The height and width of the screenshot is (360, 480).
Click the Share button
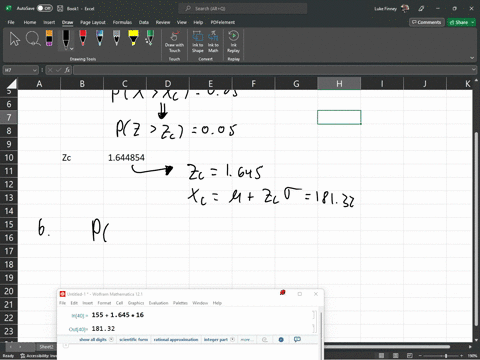pos(459,22)
